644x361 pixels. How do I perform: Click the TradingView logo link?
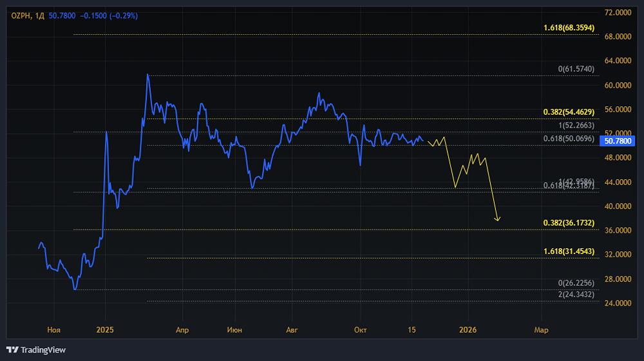[x=36, y=350]
